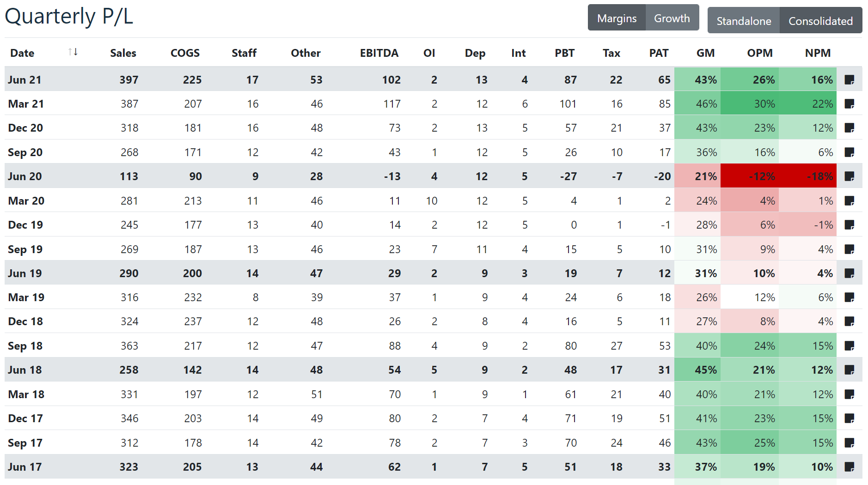
Task: Sort table using Date sort arrows icon
Action: [x=73, y=52]
